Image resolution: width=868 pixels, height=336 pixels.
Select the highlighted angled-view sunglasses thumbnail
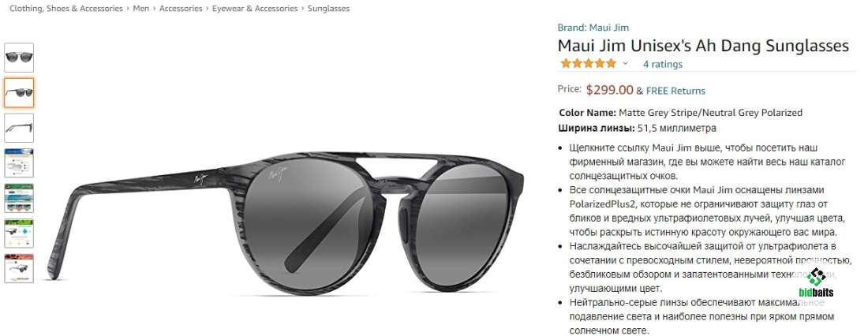click(19, 92)
